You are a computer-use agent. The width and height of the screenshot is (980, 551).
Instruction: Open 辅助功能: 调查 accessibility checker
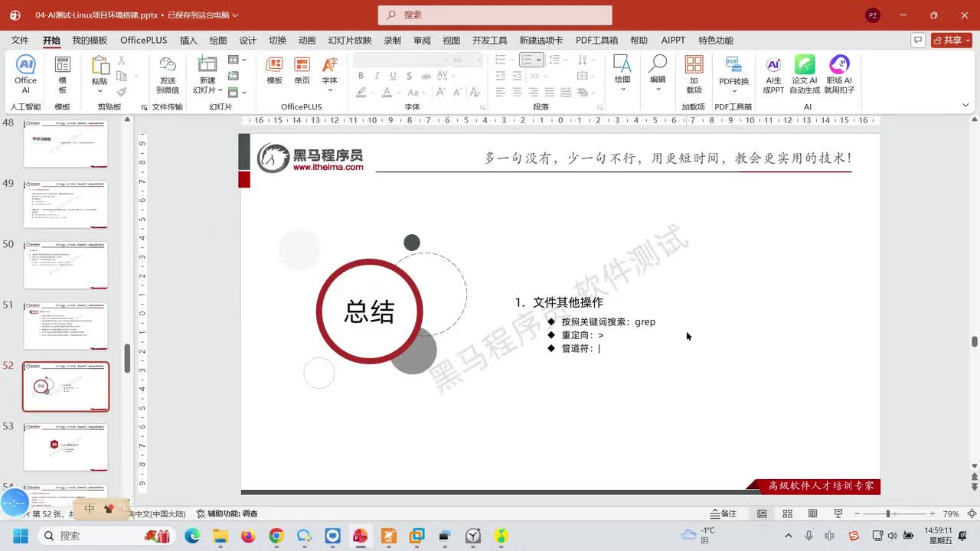(227, 514)
